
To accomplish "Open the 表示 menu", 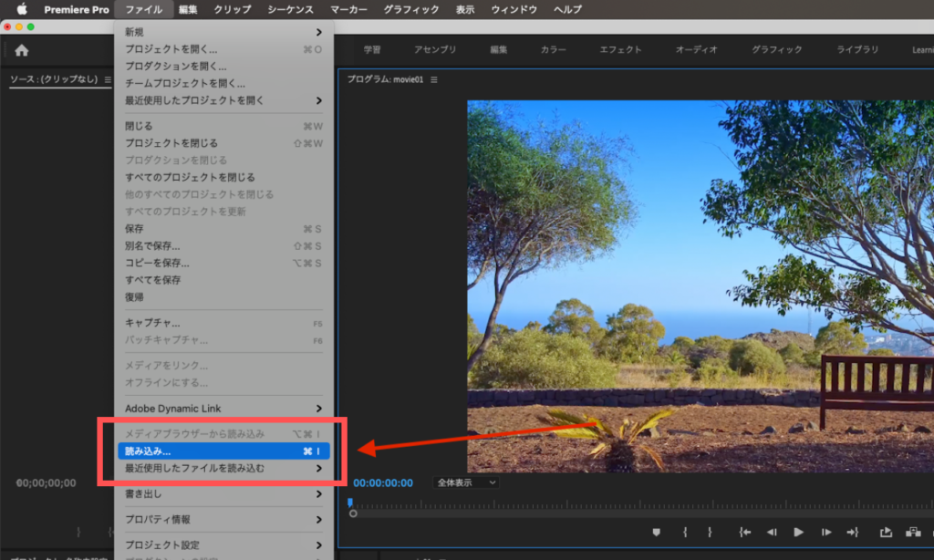I will 465,9.
